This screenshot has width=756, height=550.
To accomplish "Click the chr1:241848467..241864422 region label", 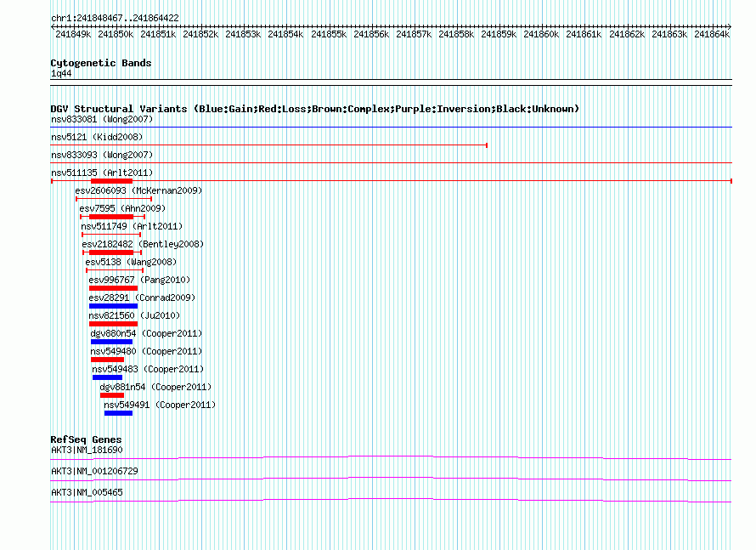I will pos(115,18).
